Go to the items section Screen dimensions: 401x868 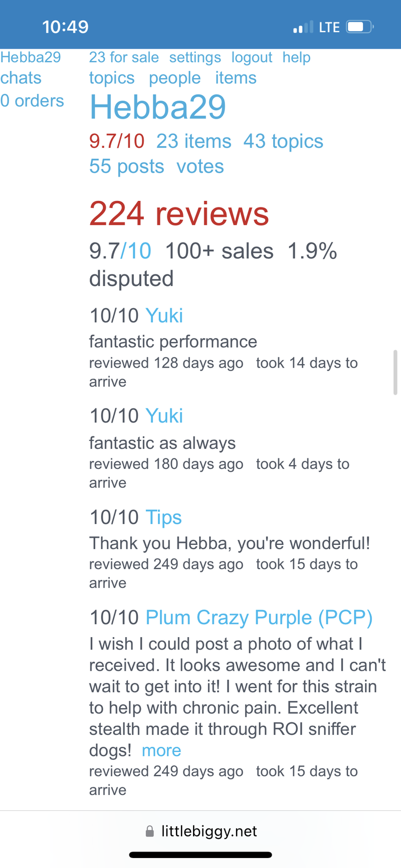coord(236,78)
